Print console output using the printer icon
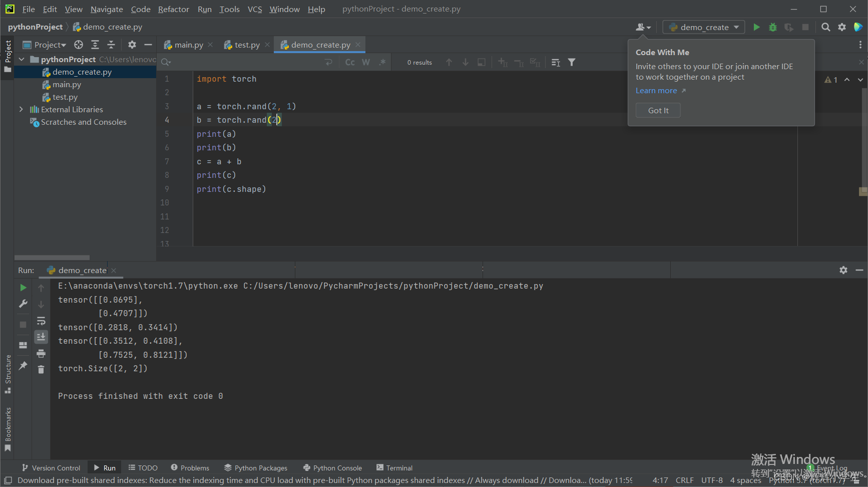 point(41,353)
